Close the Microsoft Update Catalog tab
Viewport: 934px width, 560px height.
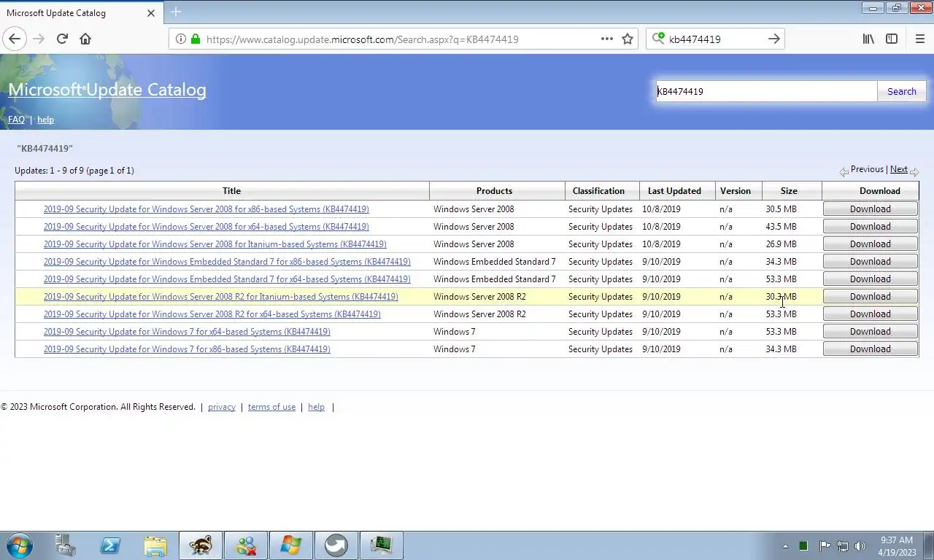(x=150, y=12)
